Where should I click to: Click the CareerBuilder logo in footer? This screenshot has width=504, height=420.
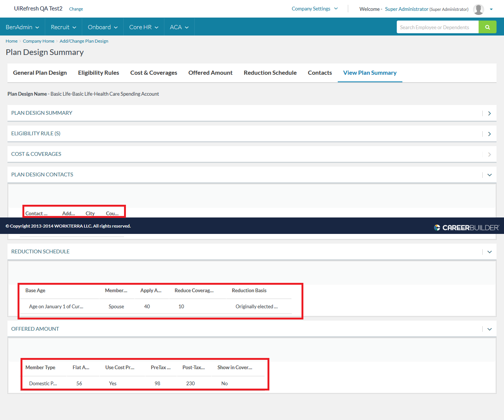[466, 228]
